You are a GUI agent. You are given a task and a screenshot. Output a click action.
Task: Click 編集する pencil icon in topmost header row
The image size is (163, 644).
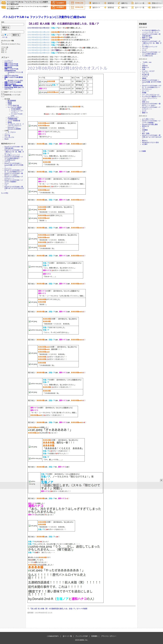119,3
